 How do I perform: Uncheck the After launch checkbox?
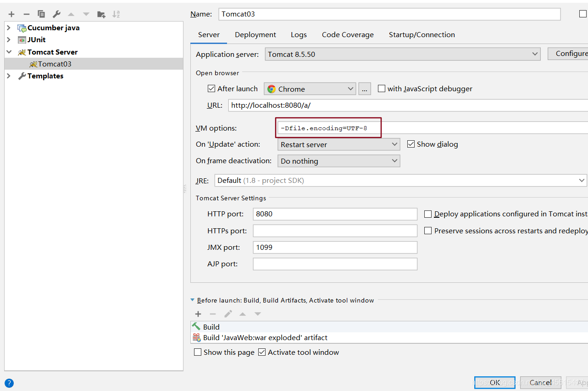click(211, 88)
